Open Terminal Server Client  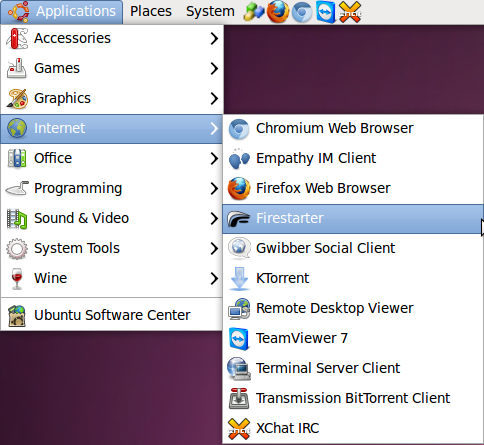(353, 369)
